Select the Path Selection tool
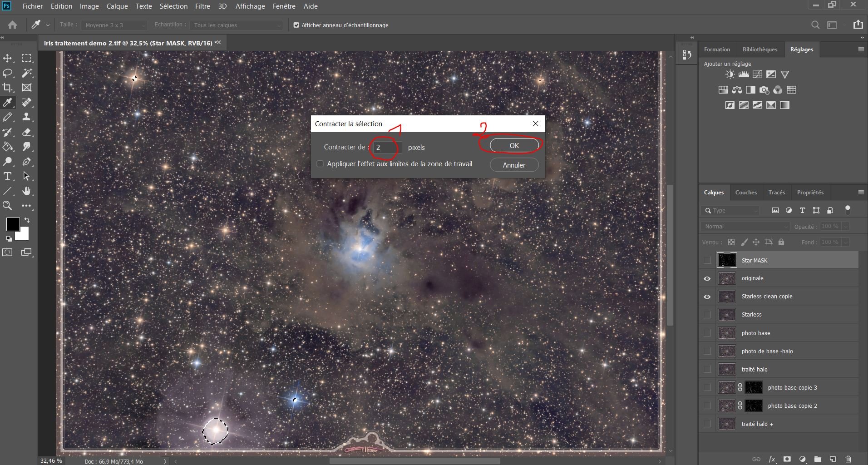868x465 pixels. (27, 176)
